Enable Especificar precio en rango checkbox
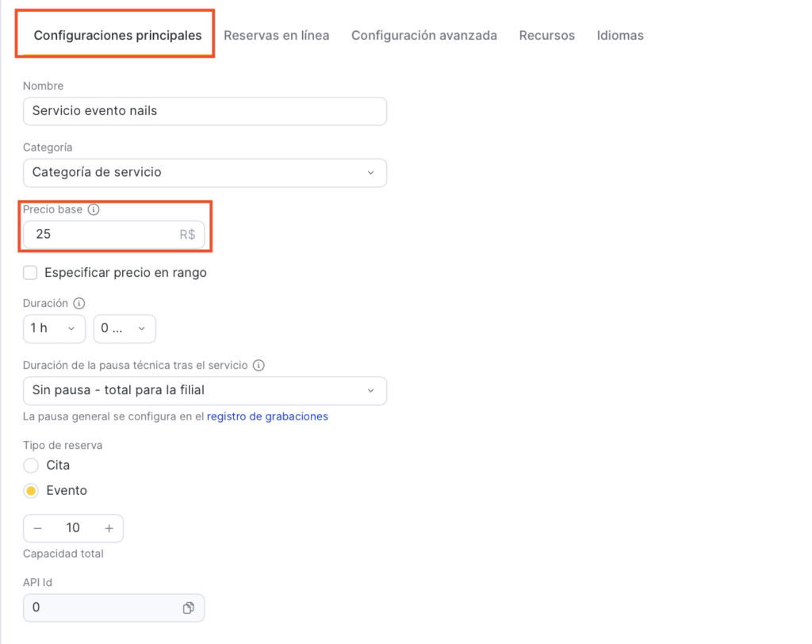This screenshot has height=644, width=812. [x=31, y=273]
